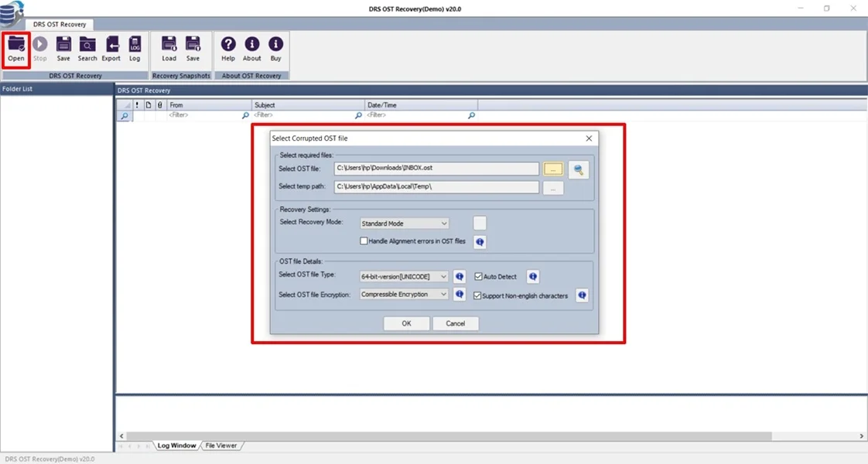Viewport: 868px width, 464px height.
Task: Click the Folder List panel header
Action: tap(56, 88)
